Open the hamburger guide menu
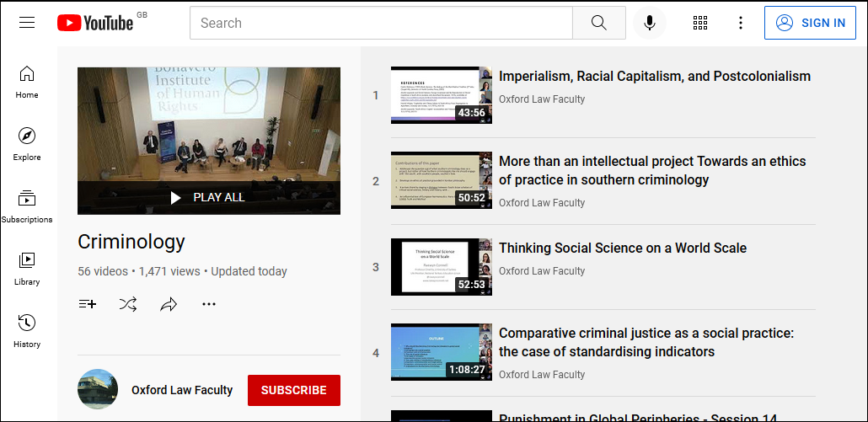 click(x=27, y=23)
